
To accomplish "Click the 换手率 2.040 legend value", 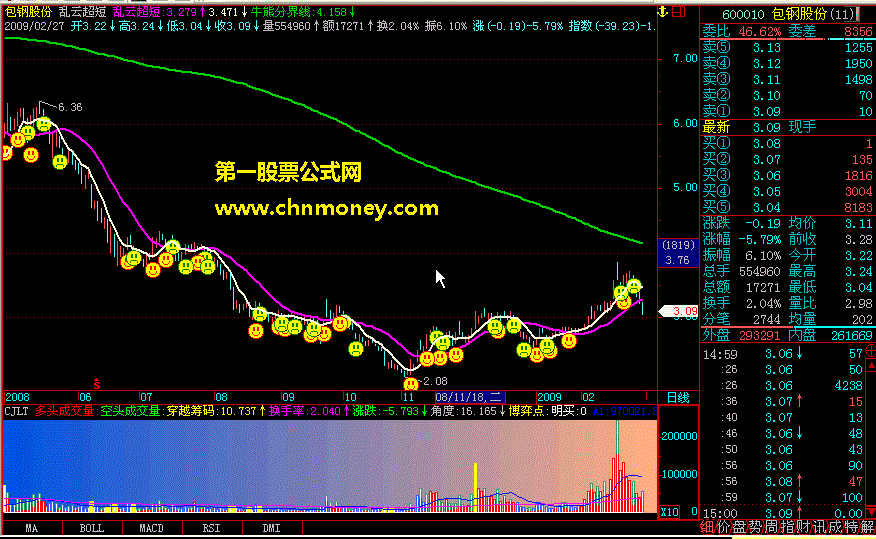I will 308,412.
